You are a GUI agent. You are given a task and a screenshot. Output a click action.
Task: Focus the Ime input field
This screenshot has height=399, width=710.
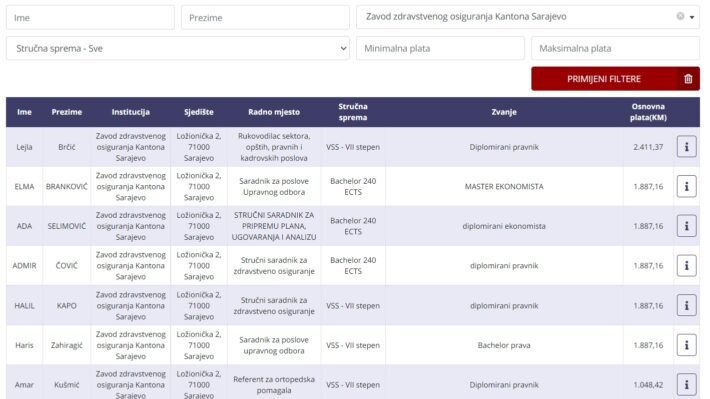click(x=90, y=18)
